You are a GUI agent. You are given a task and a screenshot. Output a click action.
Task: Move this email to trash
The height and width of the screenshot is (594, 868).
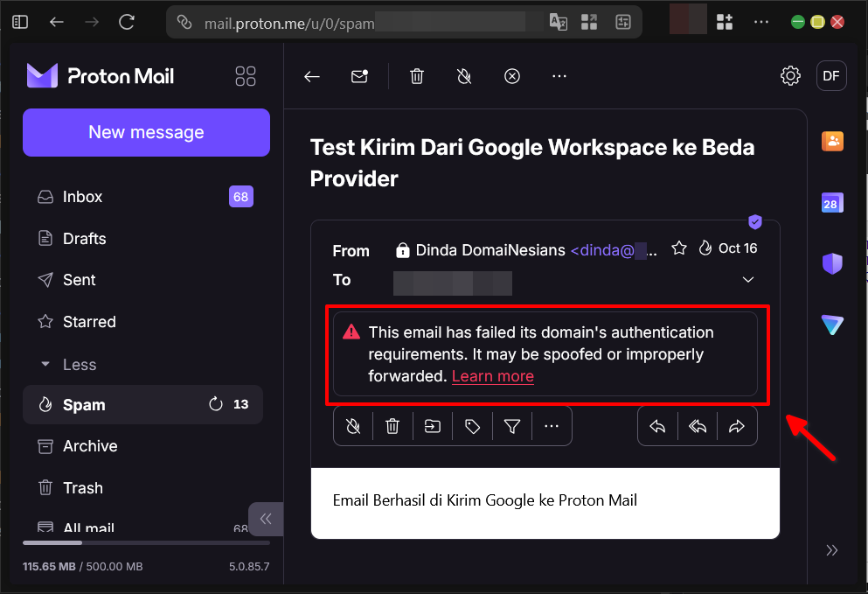[x=392, y=426]
